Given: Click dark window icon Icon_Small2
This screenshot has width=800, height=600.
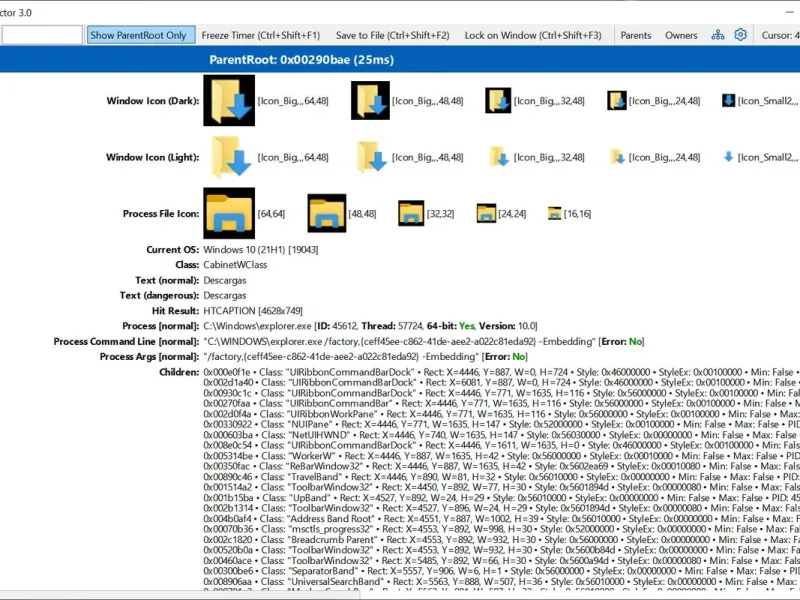Looking at the screenshot, I should (729, 101).
